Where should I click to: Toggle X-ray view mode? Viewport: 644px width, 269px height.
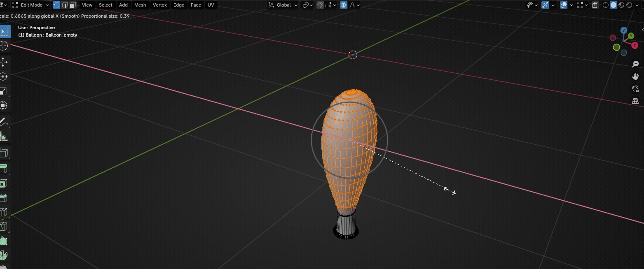[x=595, y=5]
